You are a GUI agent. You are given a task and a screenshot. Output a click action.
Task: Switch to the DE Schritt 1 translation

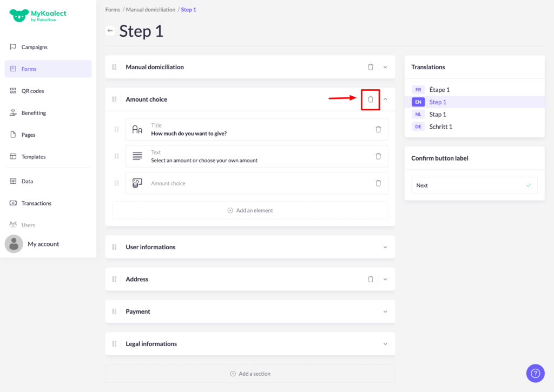[440, 127]
